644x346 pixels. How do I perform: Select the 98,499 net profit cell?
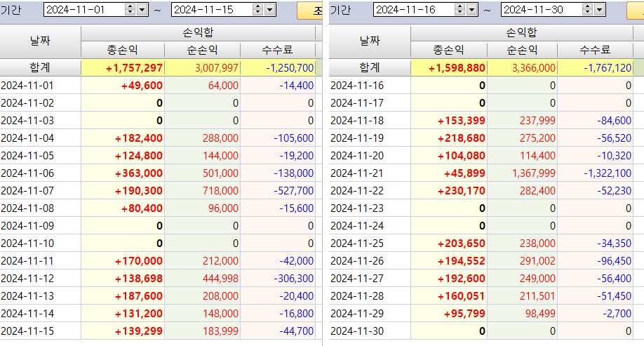click(522, 314)
